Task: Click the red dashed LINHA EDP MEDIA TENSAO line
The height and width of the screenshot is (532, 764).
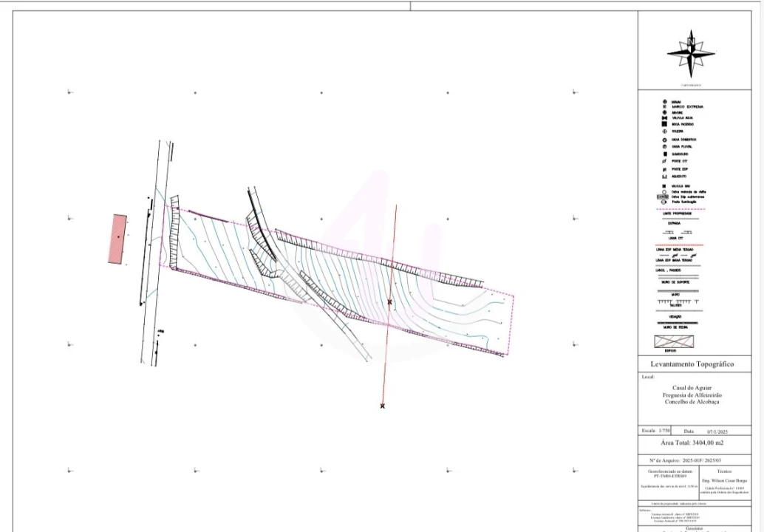Action: 680,245
